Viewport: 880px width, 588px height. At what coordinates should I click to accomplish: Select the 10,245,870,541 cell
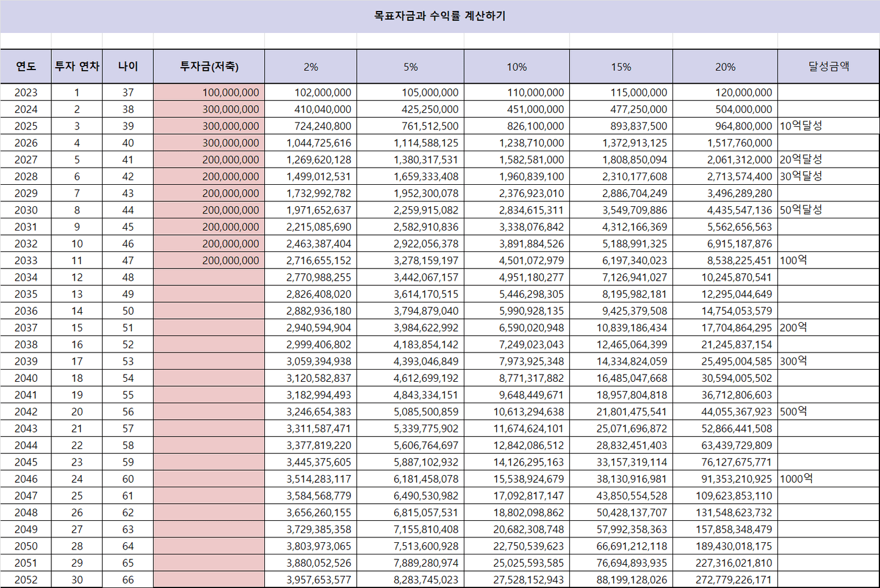(725, 277)
